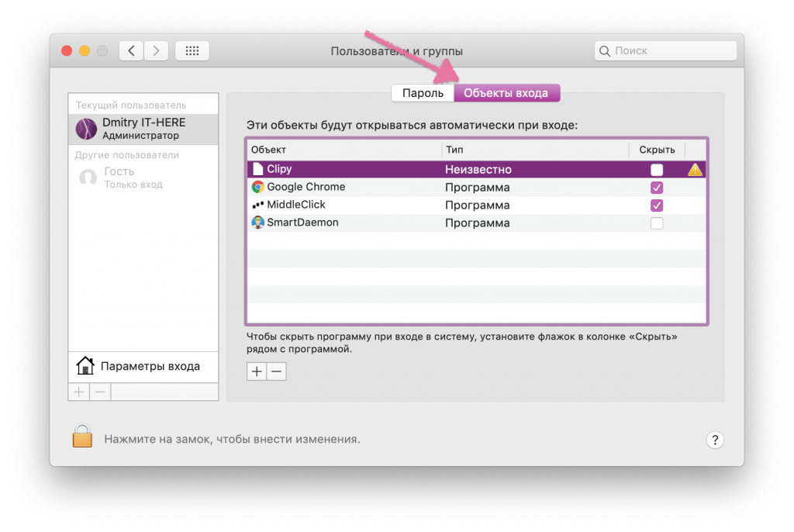This screenshot has width=794, height=532.
Task: Sort by the Объект column header
Action: point(344,150)
